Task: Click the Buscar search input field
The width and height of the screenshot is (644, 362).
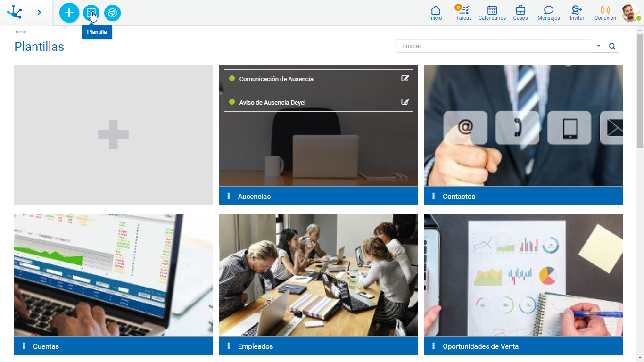Action: coord(493,46)
